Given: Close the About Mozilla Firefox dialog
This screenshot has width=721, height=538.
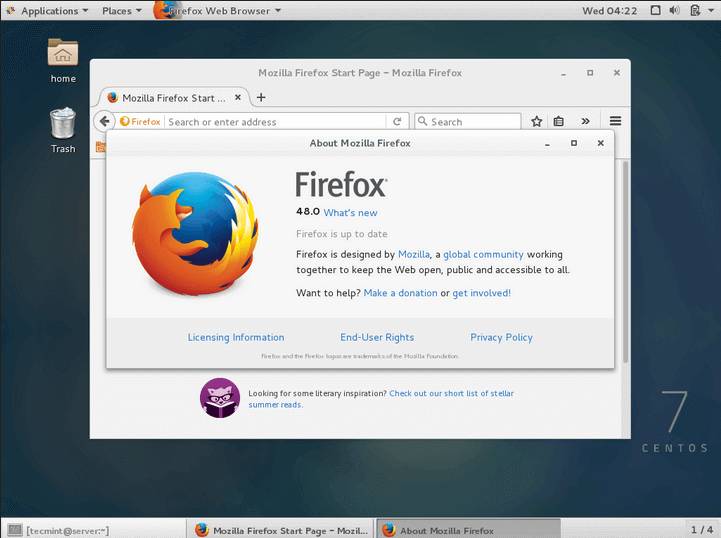Looking at the screenshot, I should coord(601,143).
